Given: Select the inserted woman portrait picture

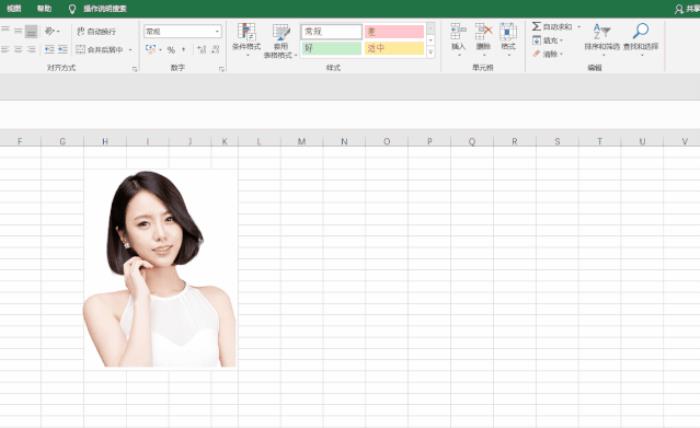Looking at the screenshot, I should point(160,270).
